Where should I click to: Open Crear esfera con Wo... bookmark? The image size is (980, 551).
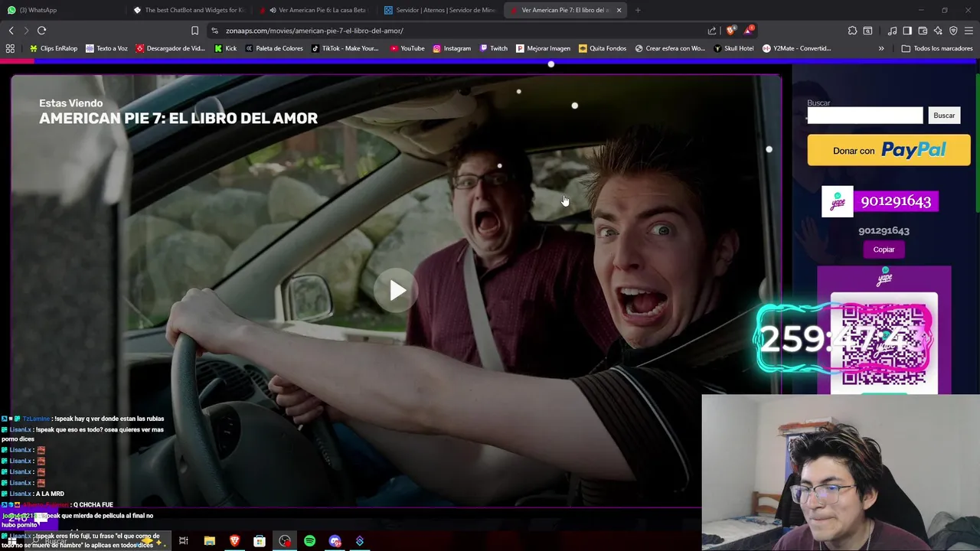[x=670, y=48]
